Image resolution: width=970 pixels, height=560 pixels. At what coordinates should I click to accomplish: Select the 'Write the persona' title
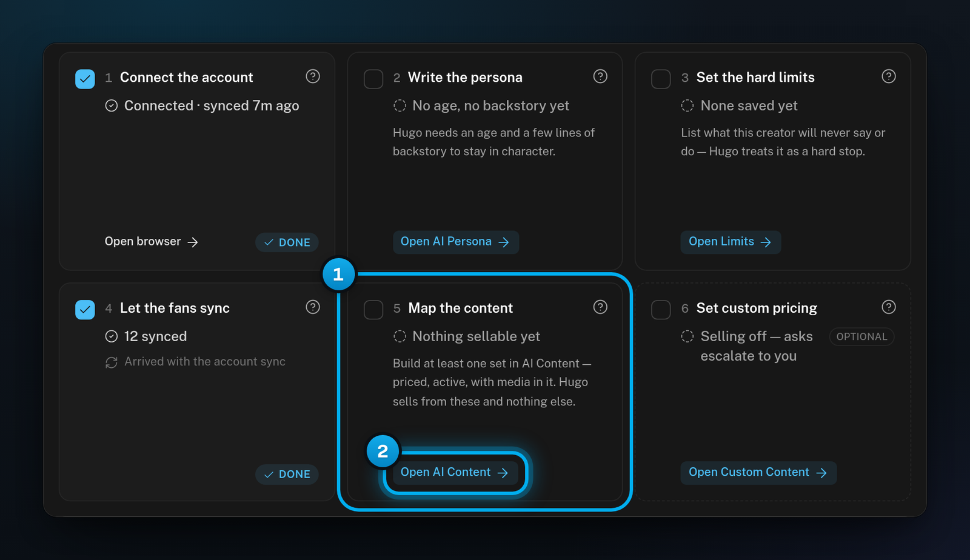click(465, 78)
